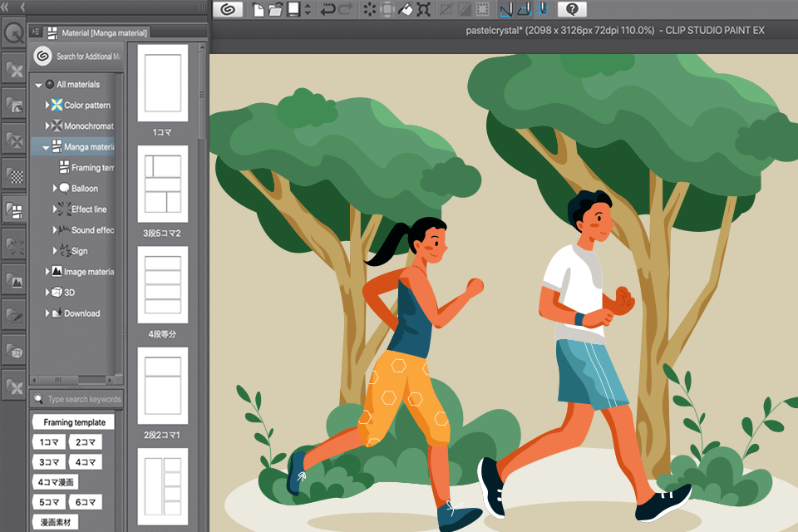Expand the Sound effect folder arrow
798x532 pixels.
pyautogui.click(x=55, y=230)
